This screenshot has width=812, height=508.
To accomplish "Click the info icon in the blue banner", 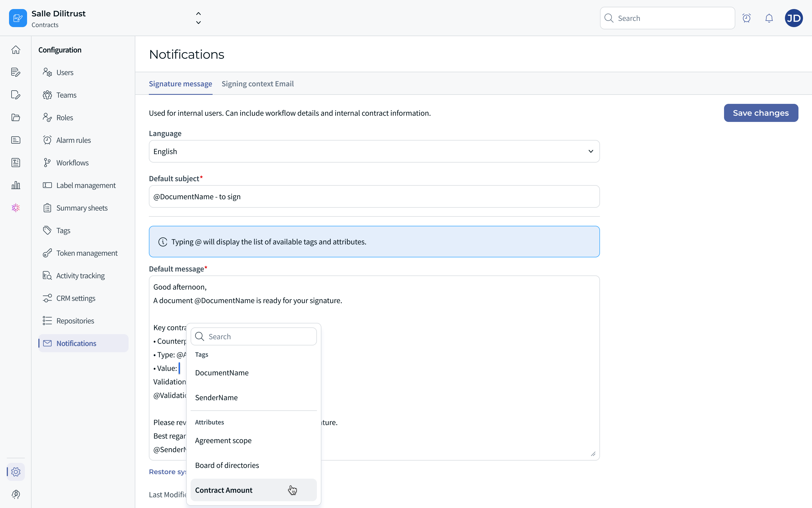I will click(x=163, y=242).
